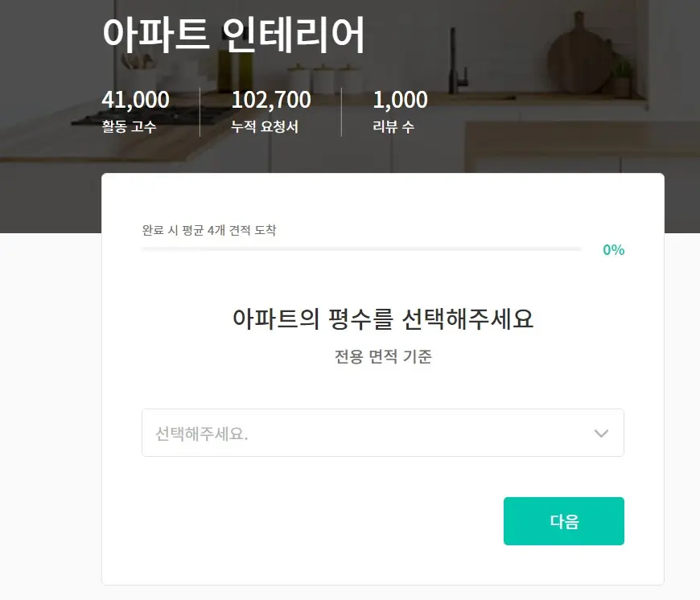This screenshot has height=600, width=700.
Task: Click the 0% progress indicator
Action: pos(614,249)
